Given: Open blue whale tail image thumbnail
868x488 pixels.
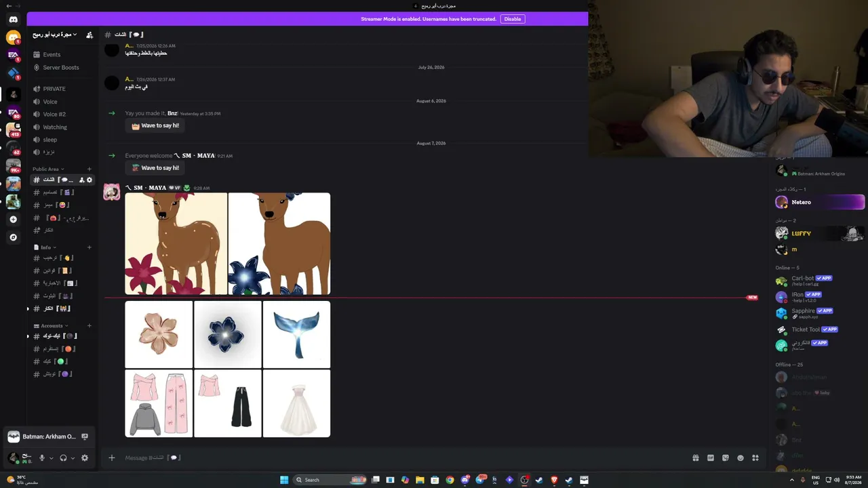Looking at the screenshot, I should (x=296, y=334).
